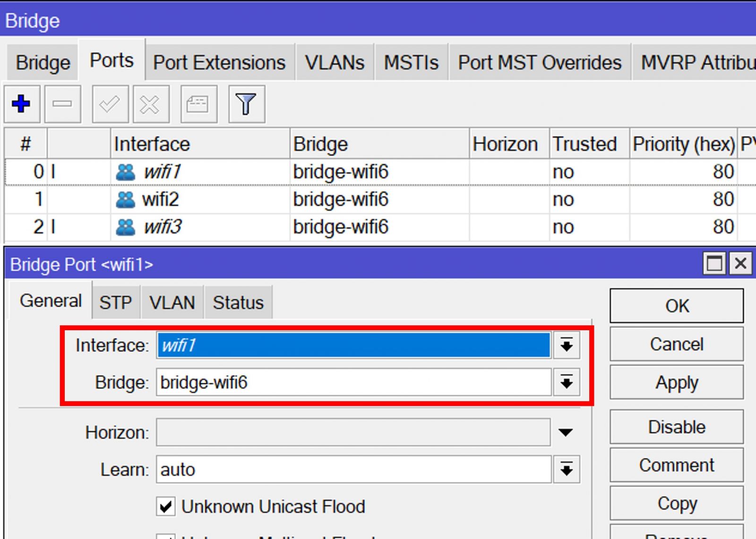Viewport: 756px width, 539px height.
Task: Open the Interface dropdown list
Action: [567, 345]
